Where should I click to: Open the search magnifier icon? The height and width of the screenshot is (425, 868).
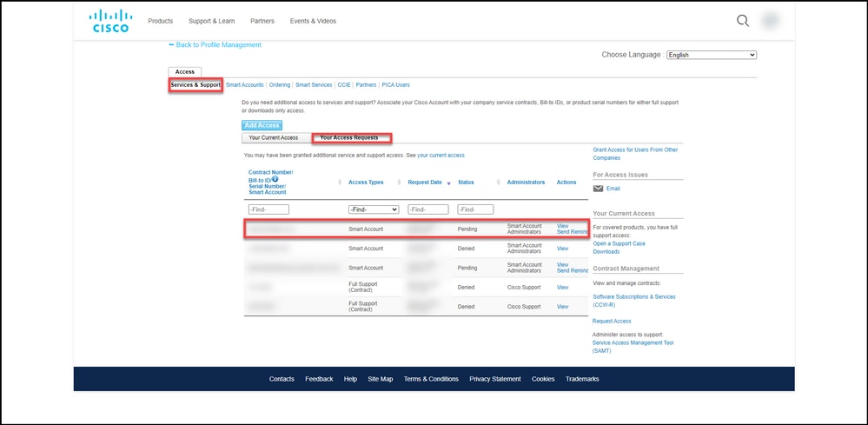[x=742, y=21]
